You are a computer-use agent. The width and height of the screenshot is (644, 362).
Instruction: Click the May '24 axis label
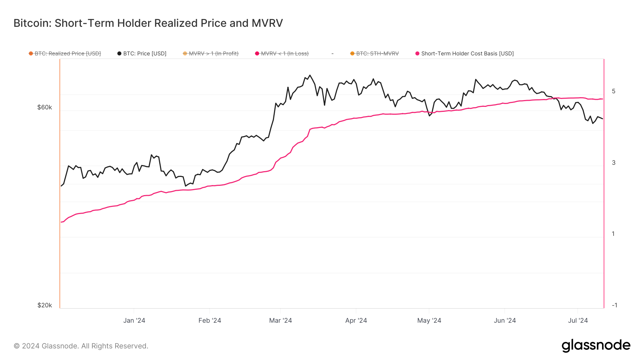pyautogui.click(x=429, y=321)
